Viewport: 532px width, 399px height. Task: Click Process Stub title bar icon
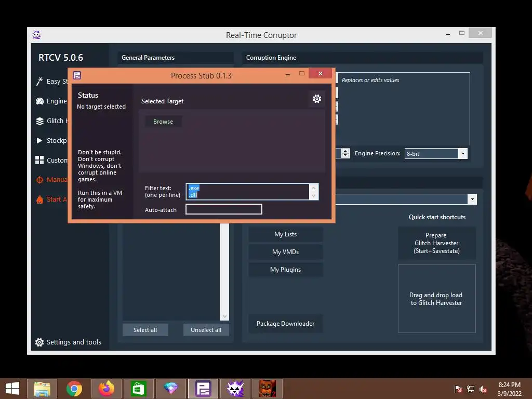pyautogui.click(x=77, y=75)
